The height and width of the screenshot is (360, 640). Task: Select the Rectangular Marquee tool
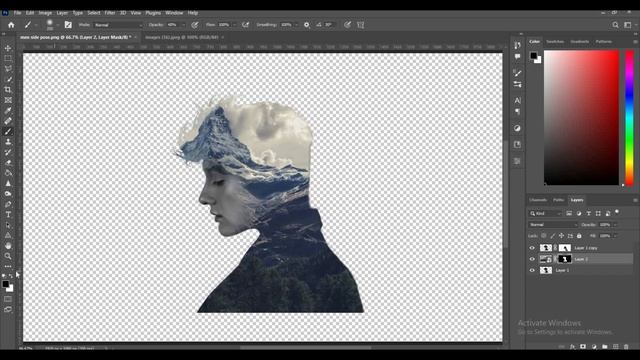click(x=8, y=58)
